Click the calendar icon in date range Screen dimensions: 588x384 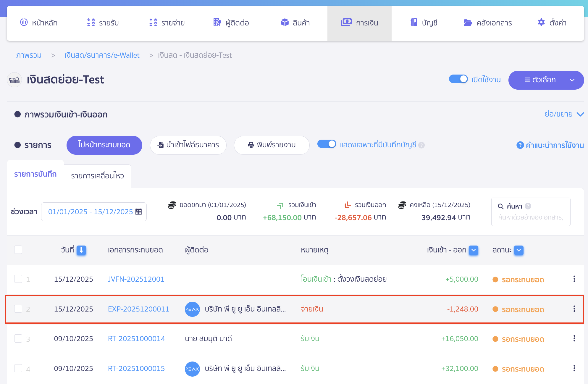[x=138, y=212]
